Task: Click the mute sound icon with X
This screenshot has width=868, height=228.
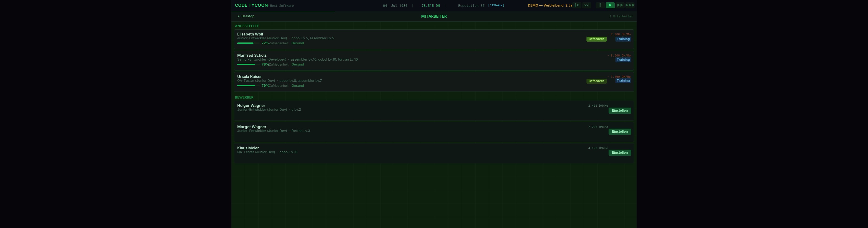Action: (x=577, y=5)
